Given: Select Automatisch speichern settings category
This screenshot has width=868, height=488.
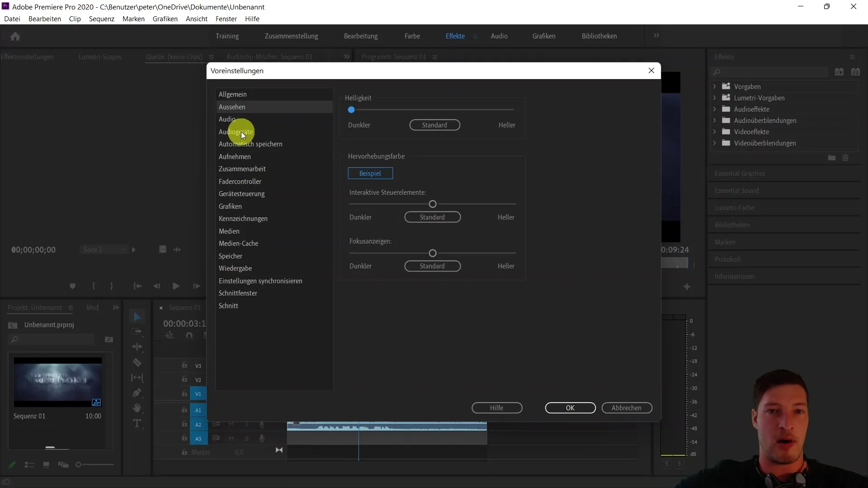Looking at the screenshot, I should click(x=250, y=144).
